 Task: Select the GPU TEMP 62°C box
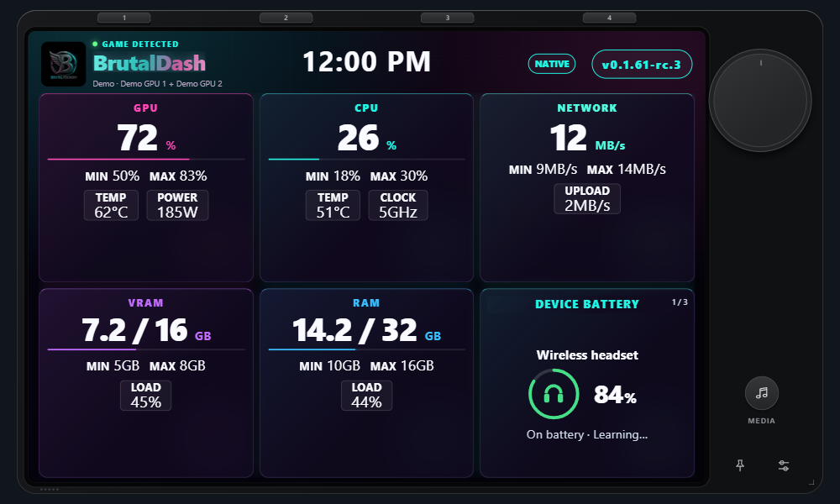click(111, 205)
